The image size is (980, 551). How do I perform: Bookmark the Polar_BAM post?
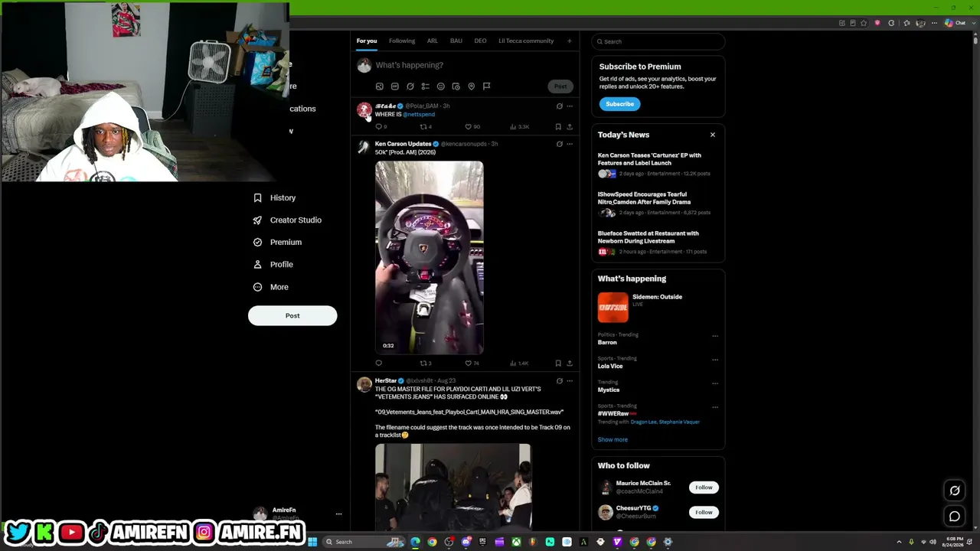click(x=558, y=127)
